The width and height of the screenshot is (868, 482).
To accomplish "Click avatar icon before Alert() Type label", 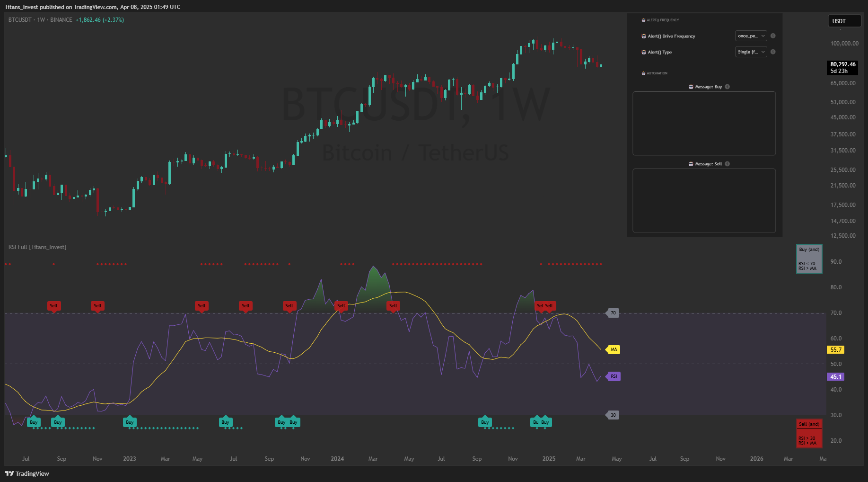I will 644,52.
